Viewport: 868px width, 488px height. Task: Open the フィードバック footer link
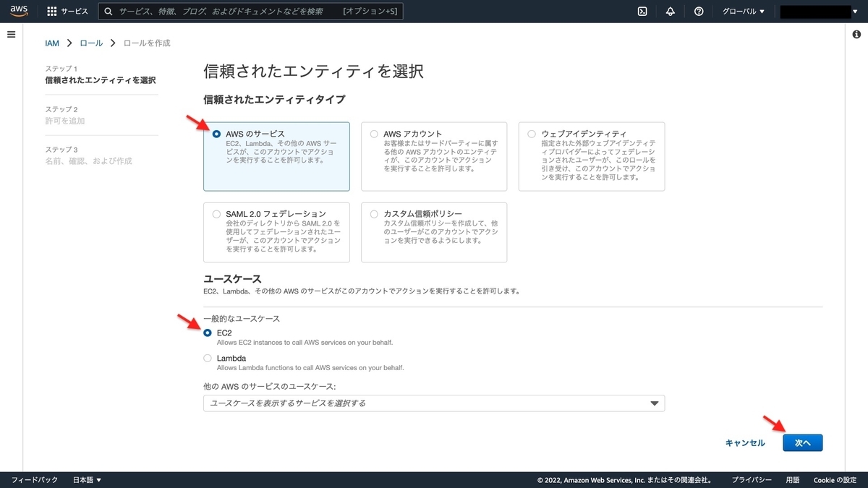(x=35, y=480)
